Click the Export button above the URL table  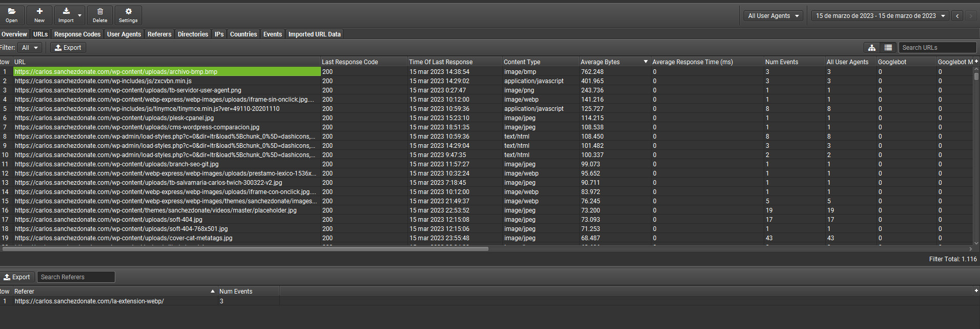tap(68, 48)
